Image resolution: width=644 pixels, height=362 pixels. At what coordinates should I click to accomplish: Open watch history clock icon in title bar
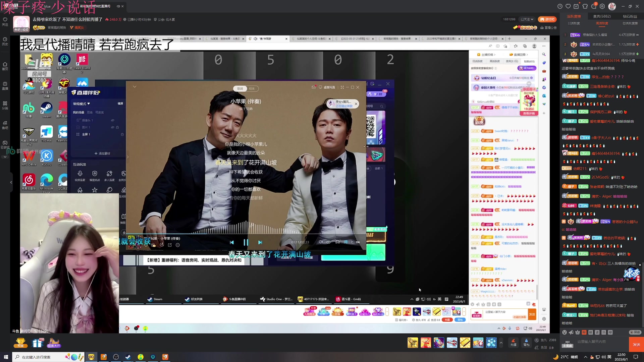coord(560,6)
